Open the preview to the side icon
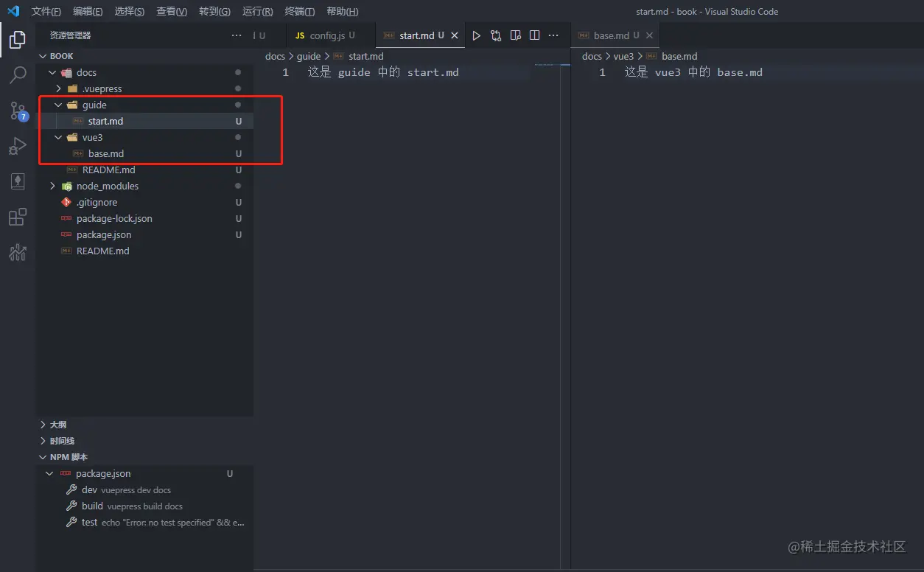 tap(516, 35)
